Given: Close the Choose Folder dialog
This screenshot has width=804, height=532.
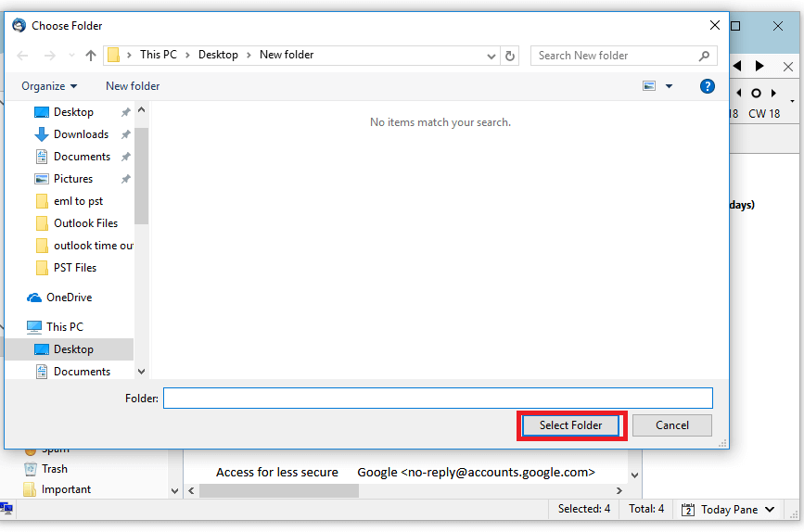Looking at the screenshot, I should [715, 25].
